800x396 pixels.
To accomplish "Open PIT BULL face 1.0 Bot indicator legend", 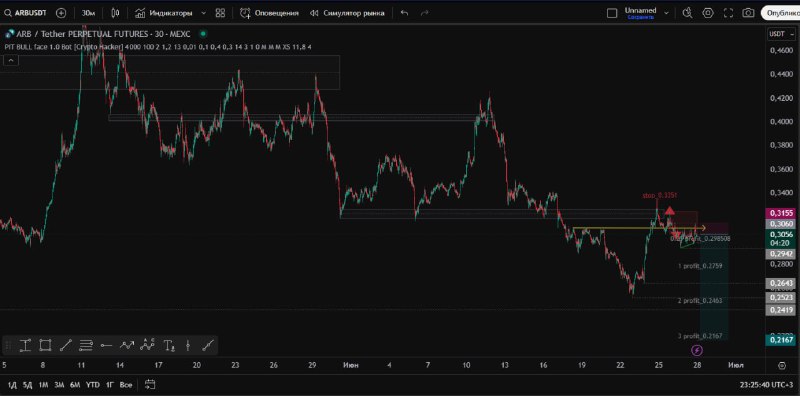I will tap(158, 47).
